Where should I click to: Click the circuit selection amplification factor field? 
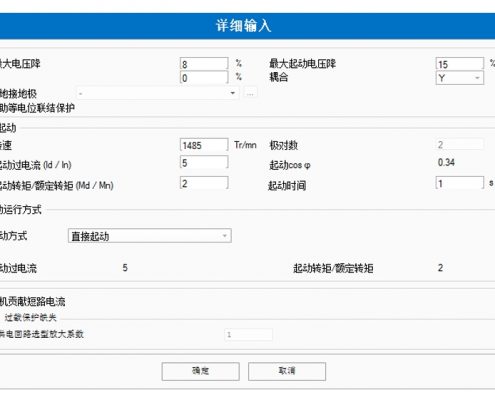[x=248, y=334]
